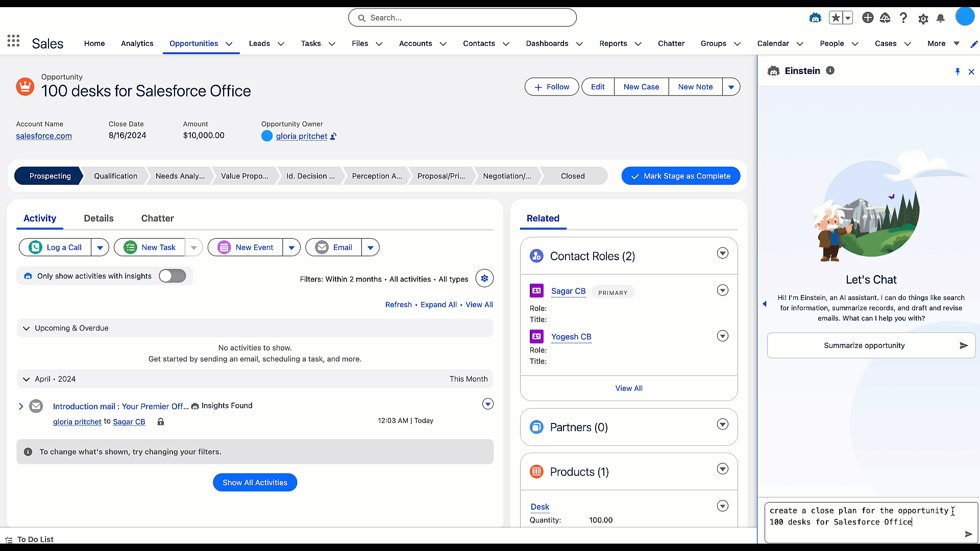Click the help question mark icon
Screen dimensions: 980x551
903,18
